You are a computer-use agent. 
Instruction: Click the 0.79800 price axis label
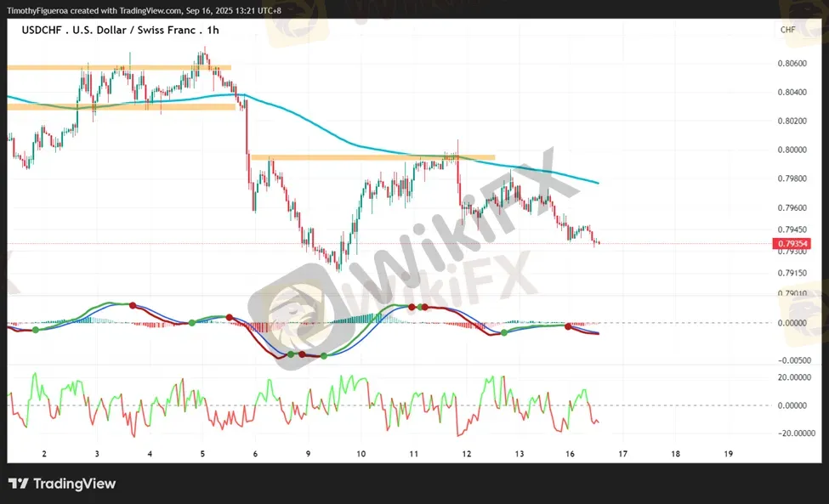[792, 178]
